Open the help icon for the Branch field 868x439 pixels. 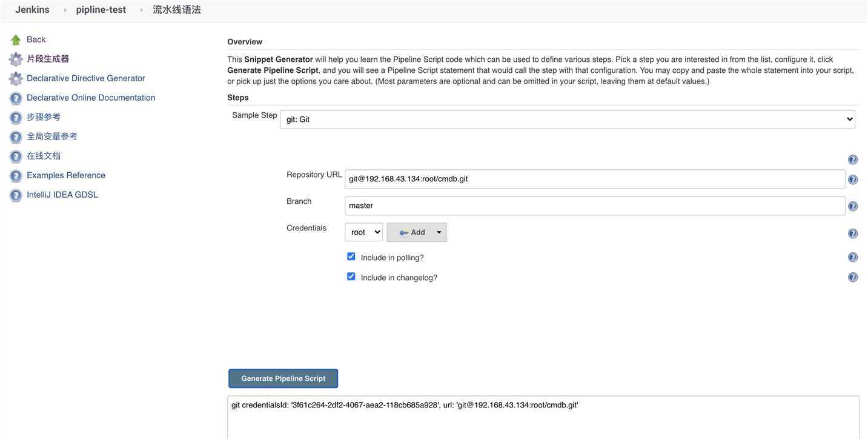pyautogui.click(x=853, y=206)
